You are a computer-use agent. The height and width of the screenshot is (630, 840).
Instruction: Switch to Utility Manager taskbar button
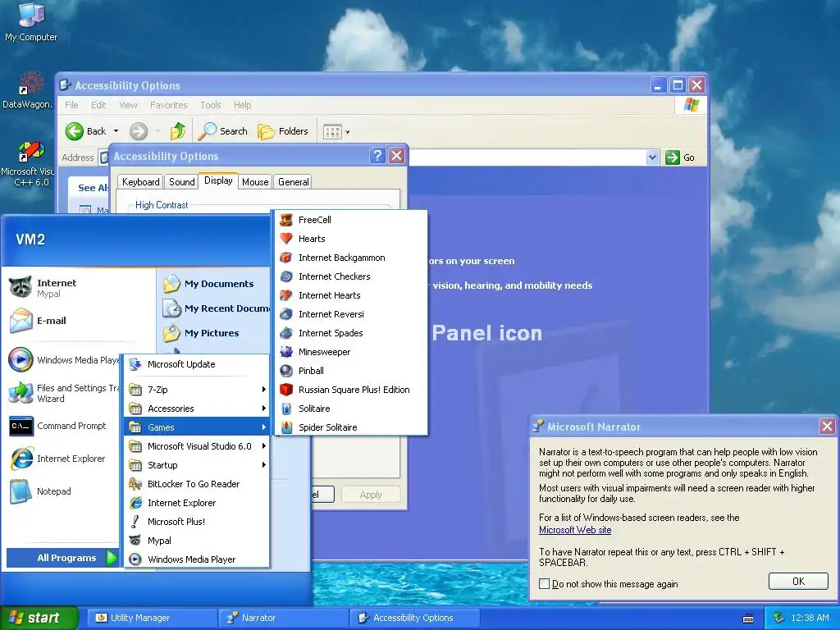pos(152,618)
